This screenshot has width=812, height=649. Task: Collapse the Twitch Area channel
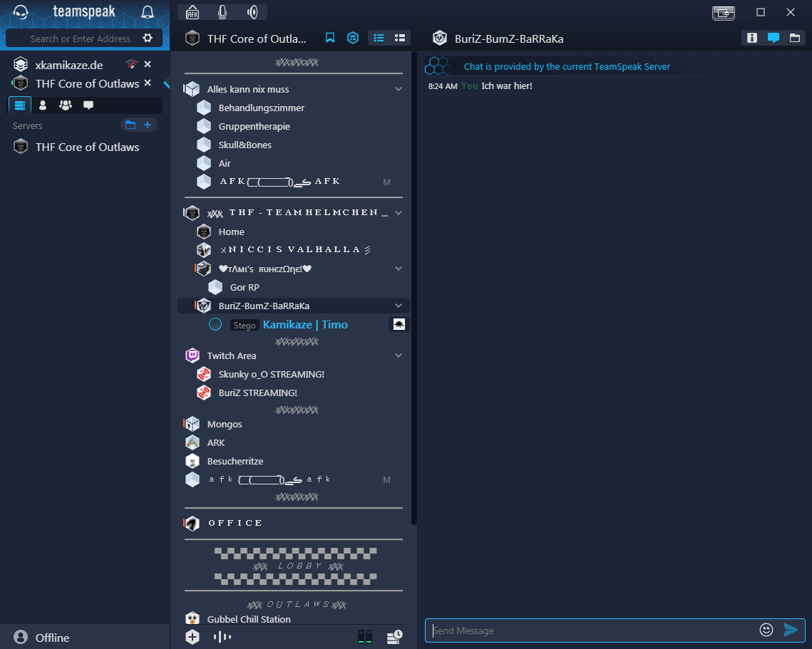pyautogui.click(x=399, y=355)
